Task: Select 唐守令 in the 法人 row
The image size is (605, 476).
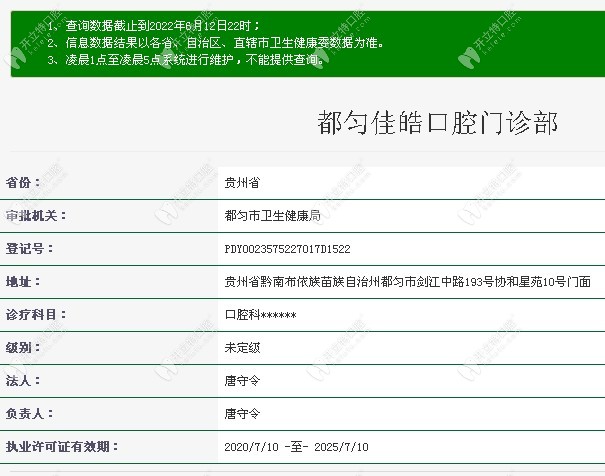Action: tap(242, 381)
